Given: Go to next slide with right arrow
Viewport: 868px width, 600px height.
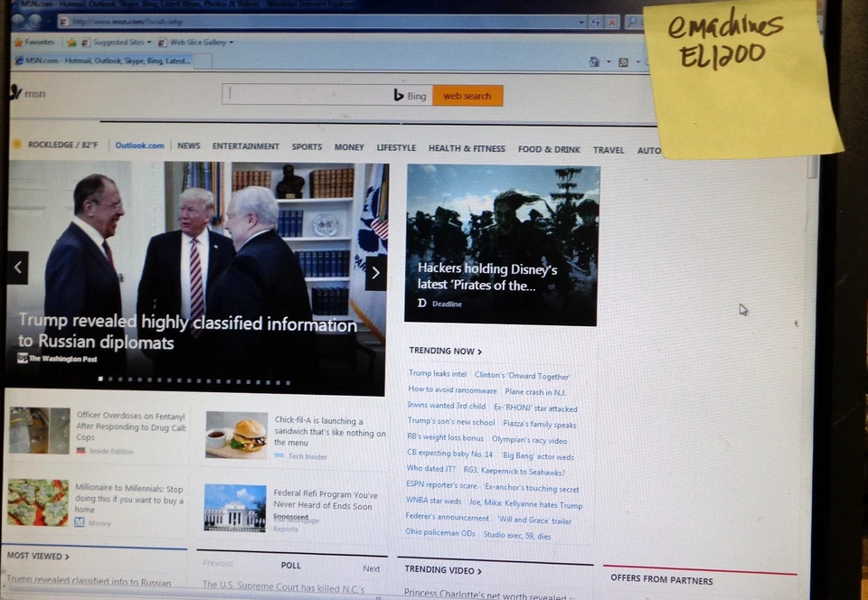Looking at the screenshot, I should point(376,273).
